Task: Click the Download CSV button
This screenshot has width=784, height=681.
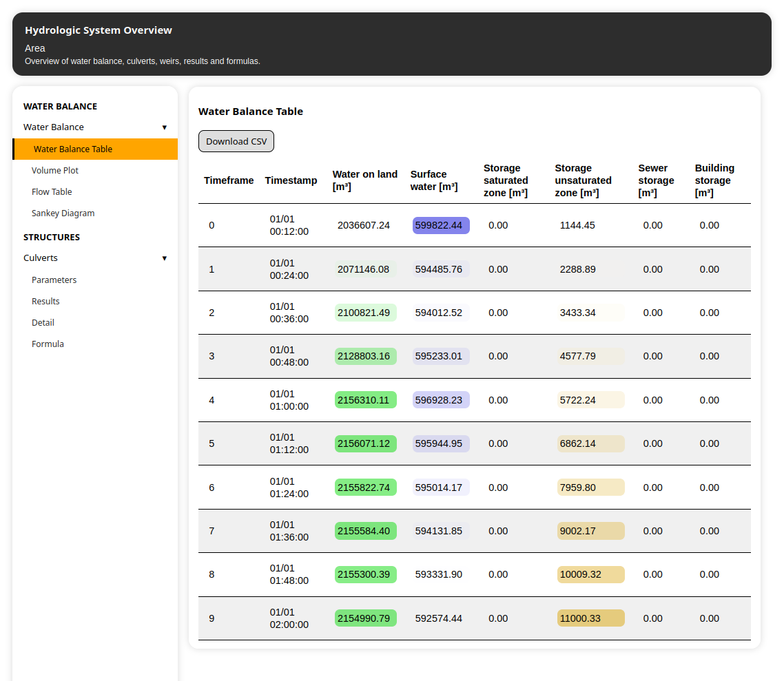Action: (236, 141)
